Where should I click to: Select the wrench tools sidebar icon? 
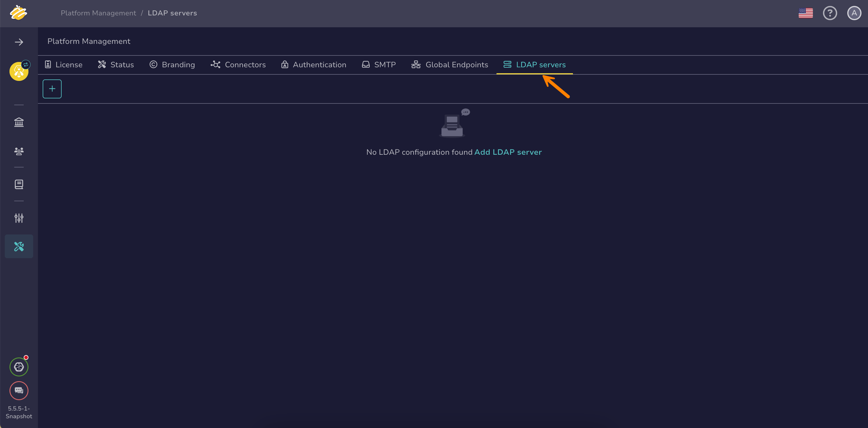(x=19, y=246)
